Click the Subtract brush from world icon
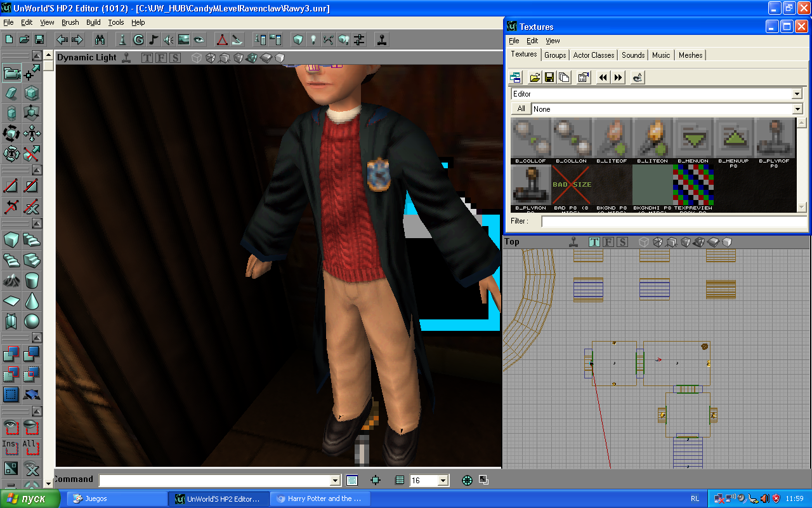 tap(32, 353)
